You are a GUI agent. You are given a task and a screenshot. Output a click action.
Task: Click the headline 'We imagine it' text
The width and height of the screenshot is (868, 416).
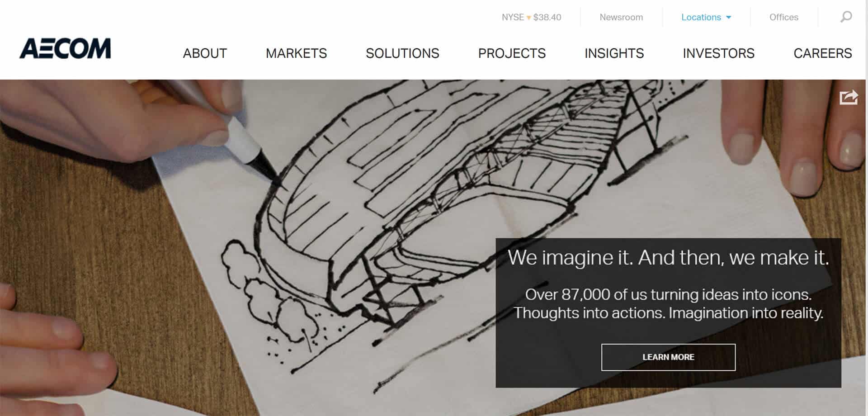668,258
